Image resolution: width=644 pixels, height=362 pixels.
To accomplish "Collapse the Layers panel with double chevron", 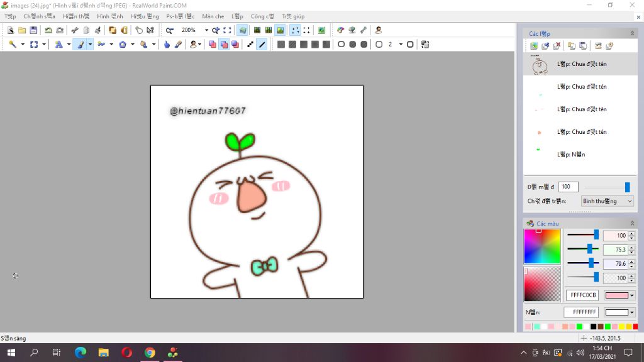I will coord(632,33).
